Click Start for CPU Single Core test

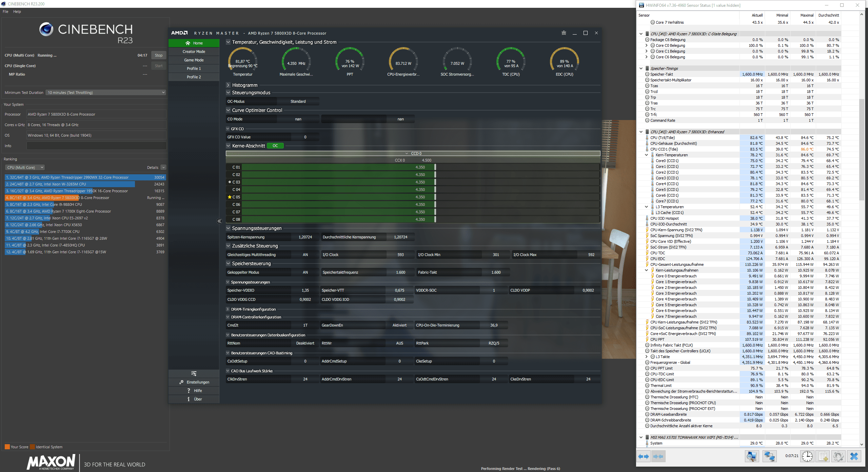coord(159,66)
